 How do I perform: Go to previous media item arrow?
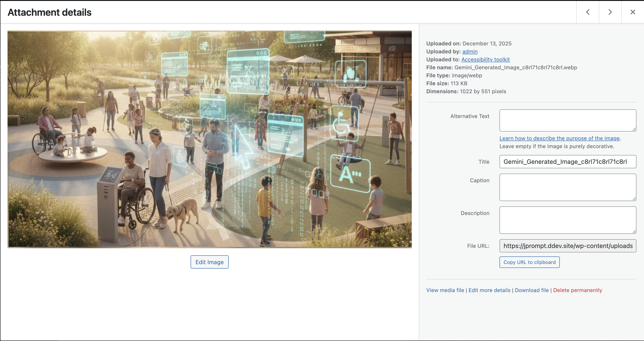[x=588, y=12]
